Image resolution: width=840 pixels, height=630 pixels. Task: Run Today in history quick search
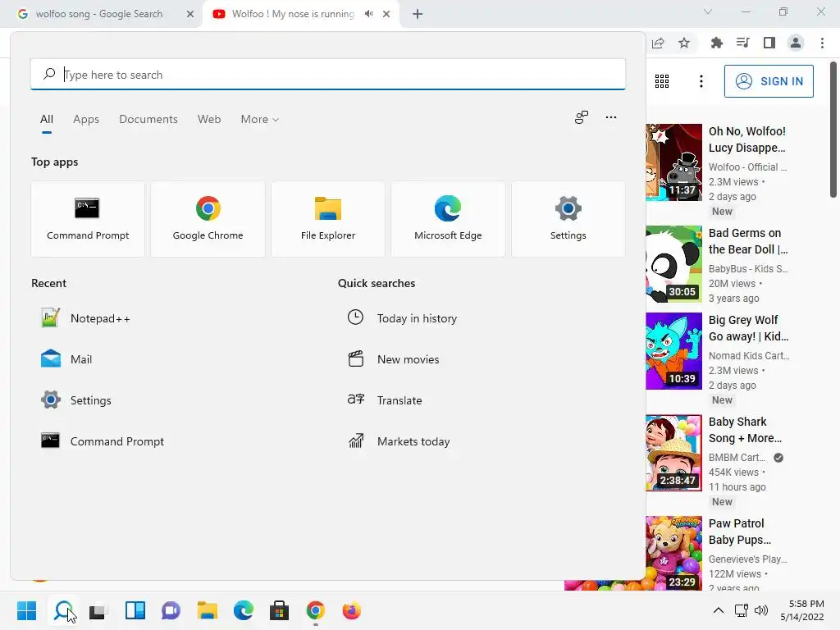[402, 318]
